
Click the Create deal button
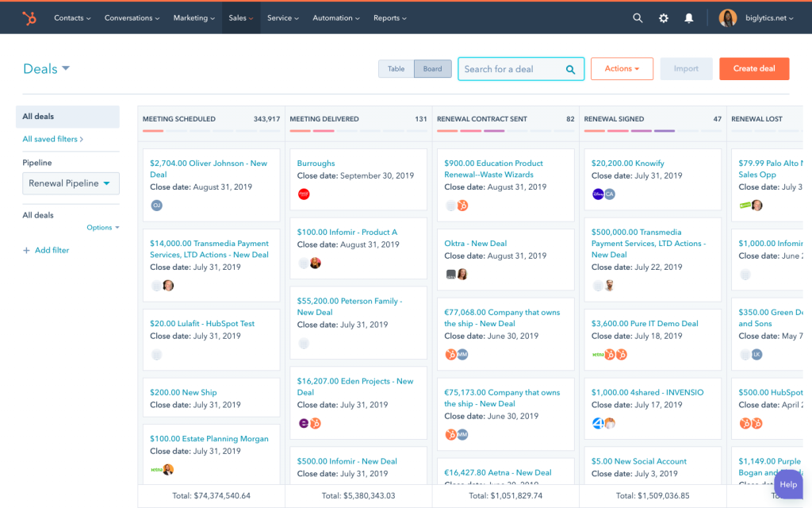[754, 69]
